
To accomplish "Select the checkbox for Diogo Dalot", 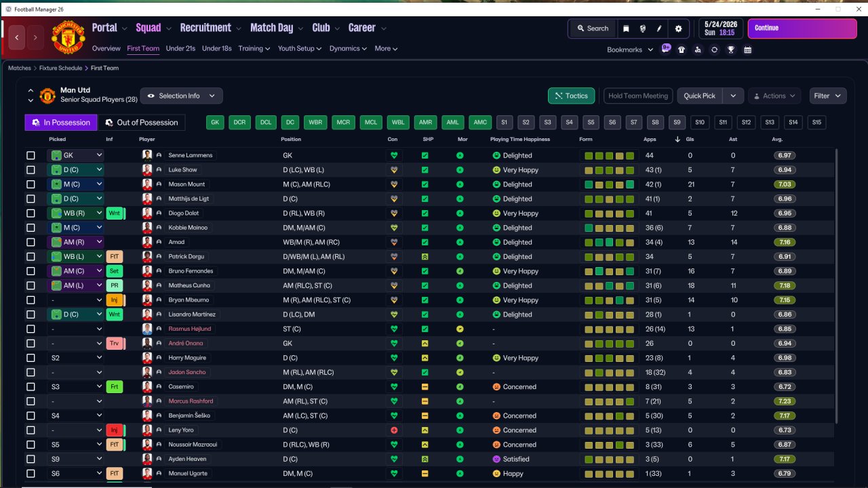I will click(31, 213).
